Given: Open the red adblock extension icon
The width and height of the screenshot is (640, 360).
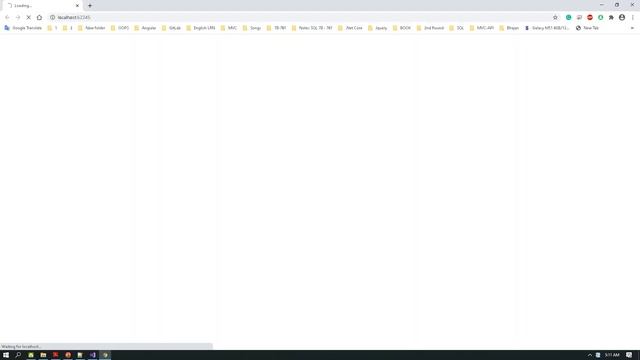Looking at the screenshot, I should click(590, 18).
